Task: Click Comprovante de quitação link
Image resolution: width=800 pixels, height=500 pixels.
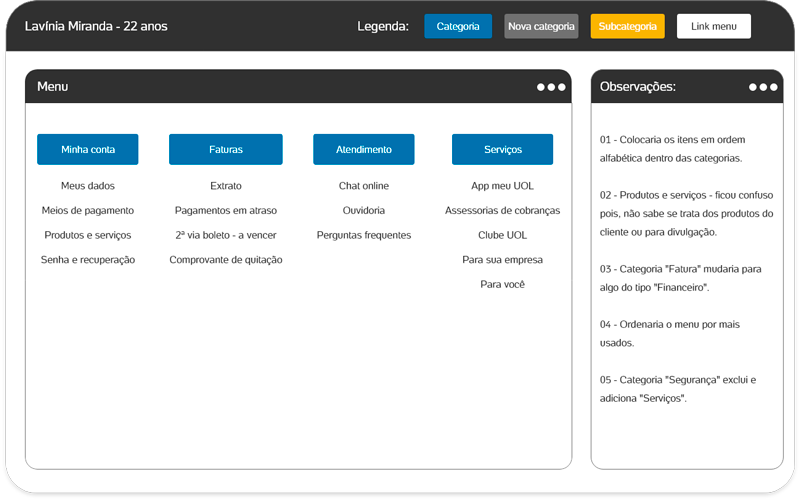Action: (x=226, y=260)
